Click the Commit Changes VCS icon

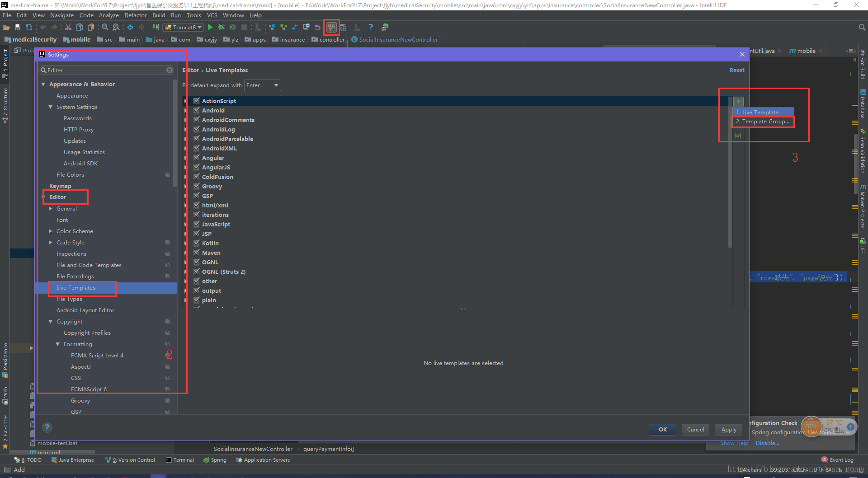coord(283,28)
